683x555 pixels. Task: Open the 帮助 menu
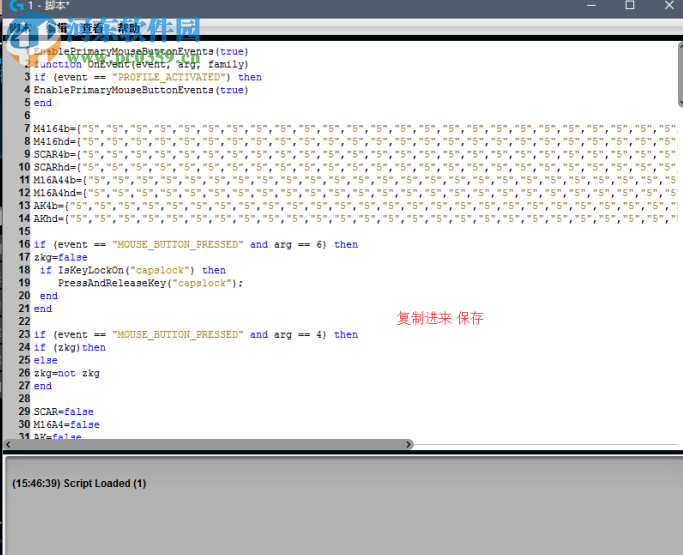pos(129,28)
